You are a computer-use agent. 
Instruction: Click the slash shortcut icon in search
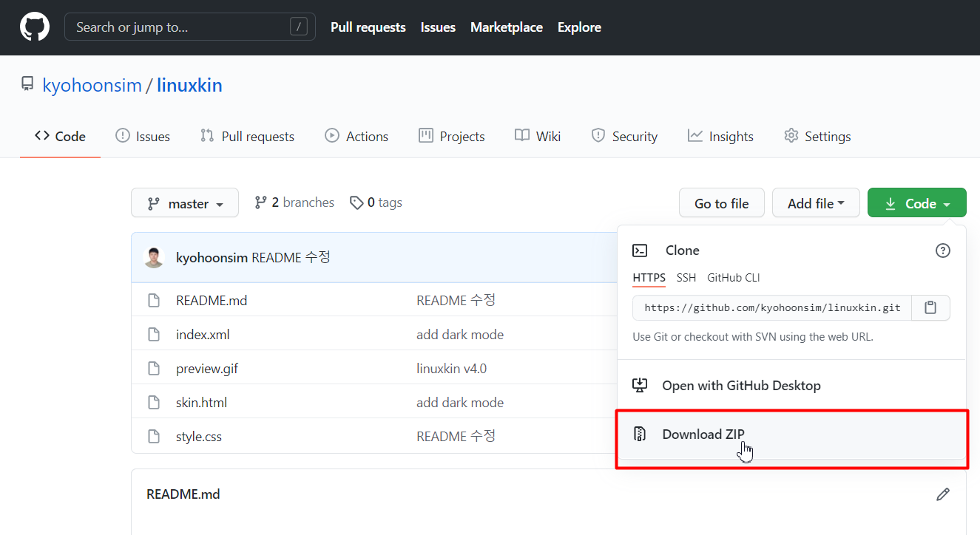click(299, 27)
